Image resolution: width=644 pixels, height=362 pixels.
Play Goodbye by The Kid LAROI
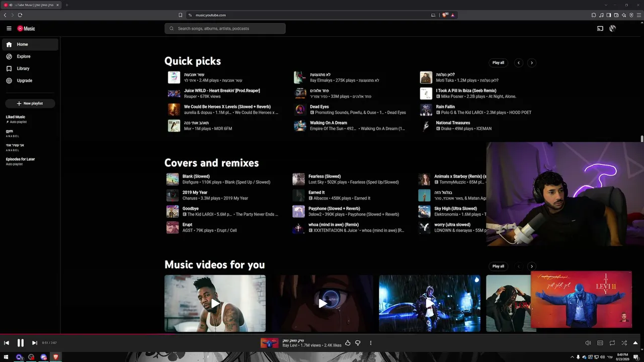(191, 209)
